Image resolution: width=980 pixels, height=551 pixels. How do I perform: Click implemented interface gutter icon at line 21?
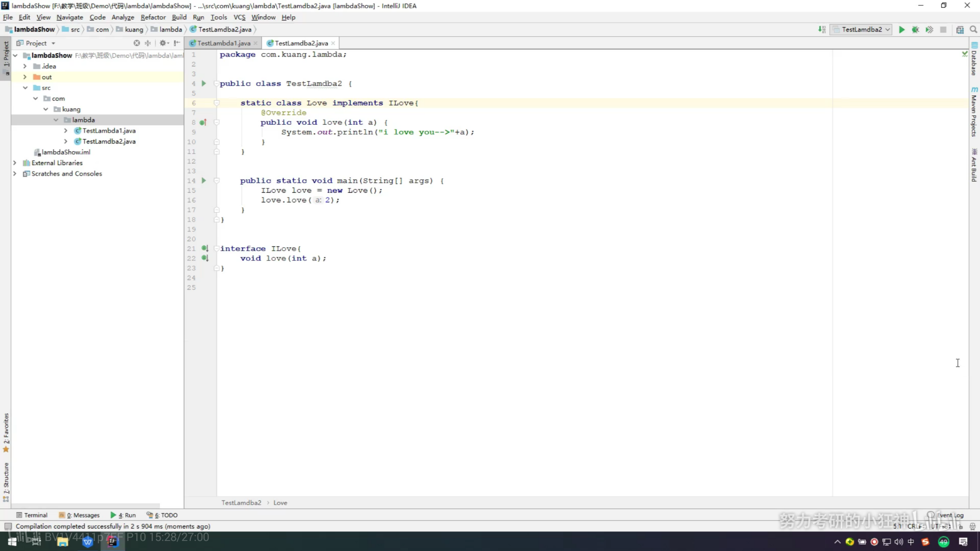pos(205,248)
